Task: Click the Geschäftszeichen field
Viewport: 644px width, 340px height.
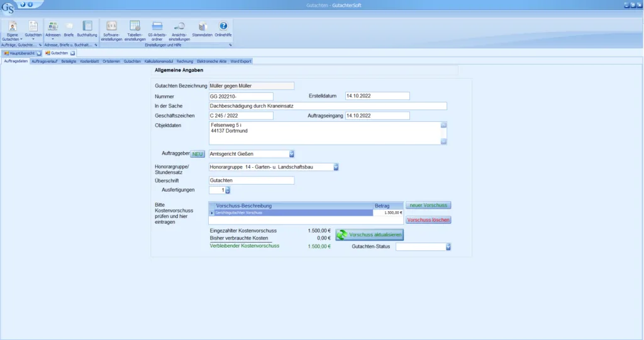Action: click(241, 116)
